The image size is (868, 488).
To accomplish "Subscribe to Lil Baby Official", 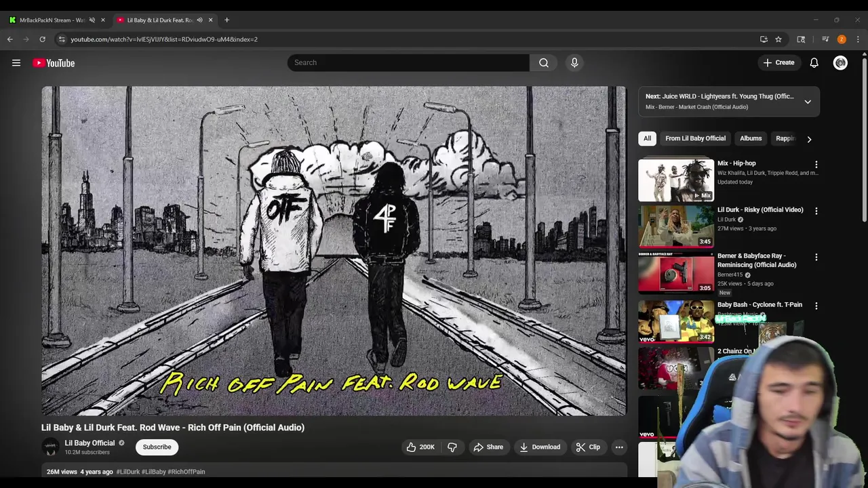I will tap(157, 447).
